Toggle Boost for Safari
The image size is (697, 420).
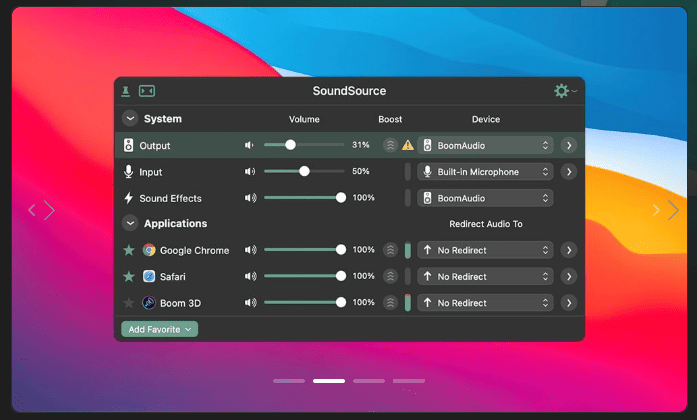[x=390, y=276]
